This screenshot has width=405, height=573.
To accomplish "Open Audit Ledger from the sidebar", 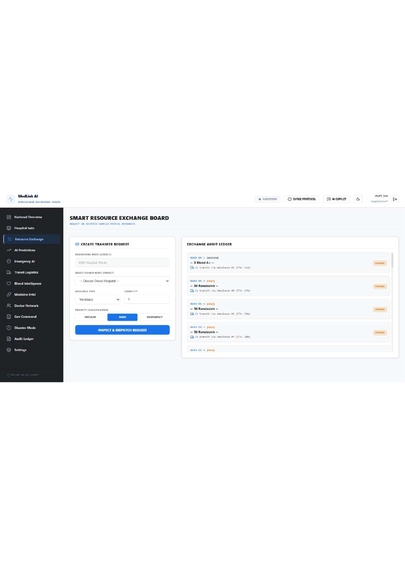I will 31,339.
